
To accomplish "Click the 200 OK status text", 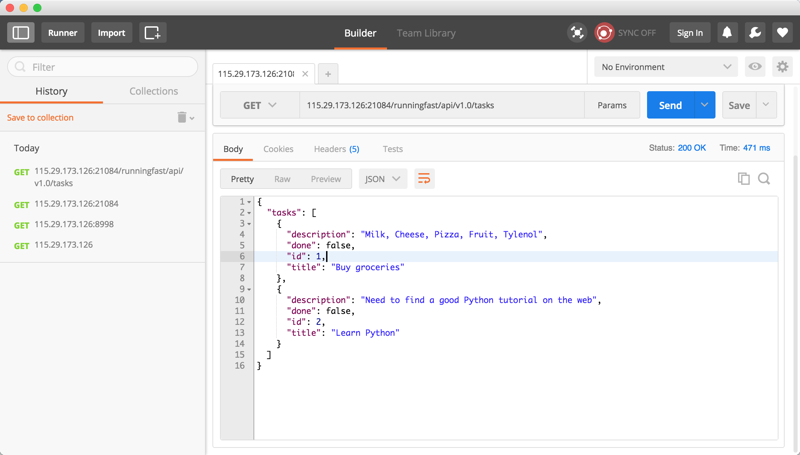I will (692, 148).
